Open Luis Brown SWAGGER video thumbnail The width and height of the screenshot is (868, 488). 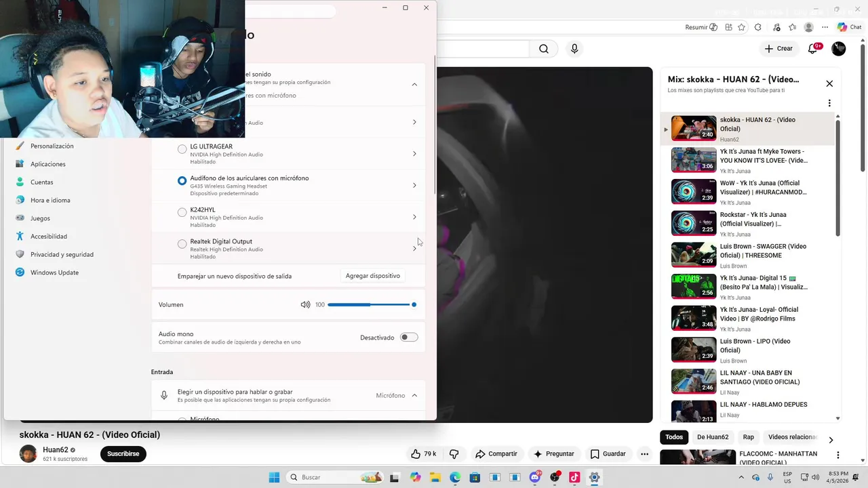click(x=694, y=255)
